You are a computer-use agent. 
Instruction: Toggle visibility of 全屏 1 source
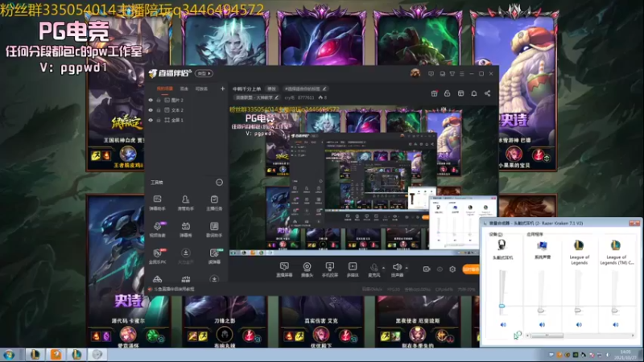151,120
